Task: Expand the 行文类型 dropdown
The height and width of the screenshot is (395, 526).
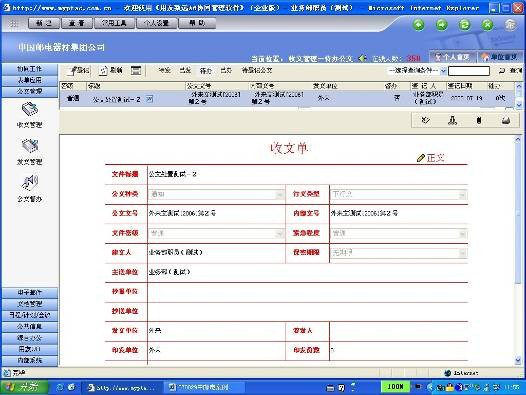Action: tap(462, 194)
